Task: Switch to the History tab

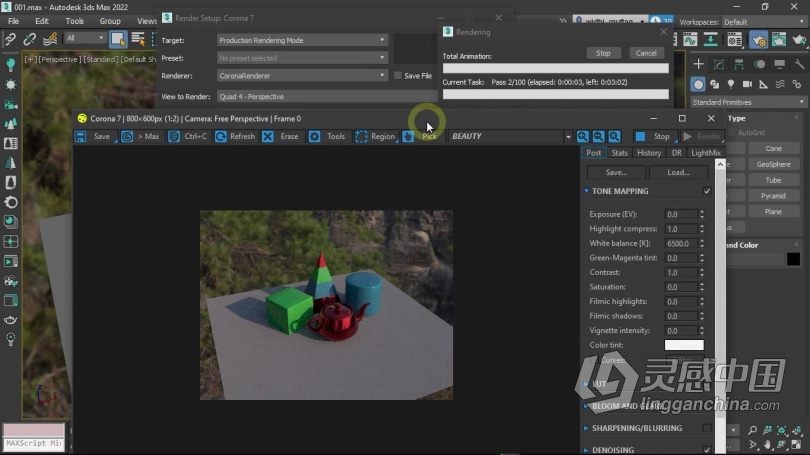Action: pos(649,153)
